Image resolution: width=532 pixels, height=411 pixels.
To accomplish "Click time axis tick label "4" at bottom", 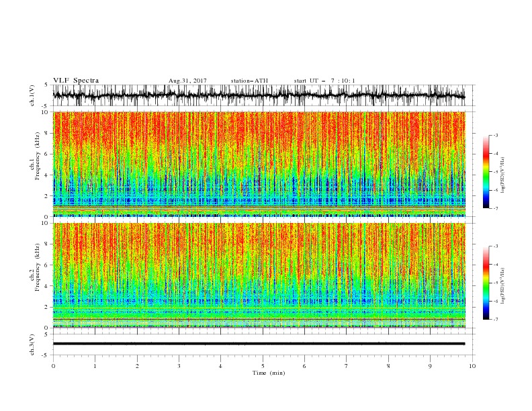I will coord(220,366).
